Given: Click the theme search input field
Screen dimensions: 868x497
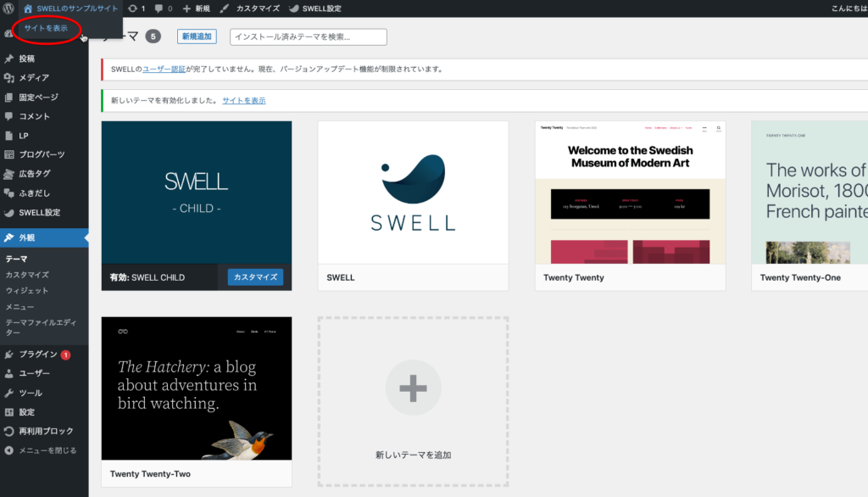Looking at the screenshot, I should [x=309, y=36].
